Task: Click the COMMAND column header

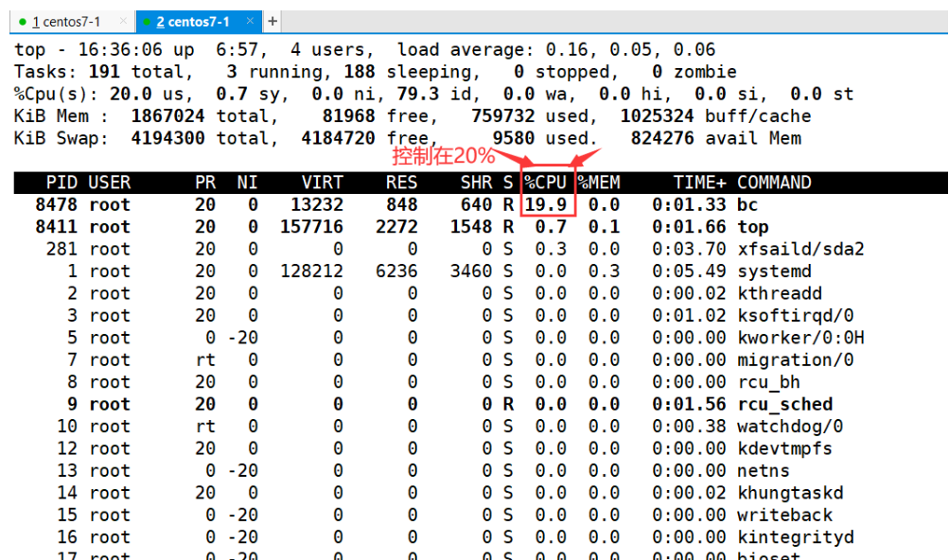Action: pos(774,183)
